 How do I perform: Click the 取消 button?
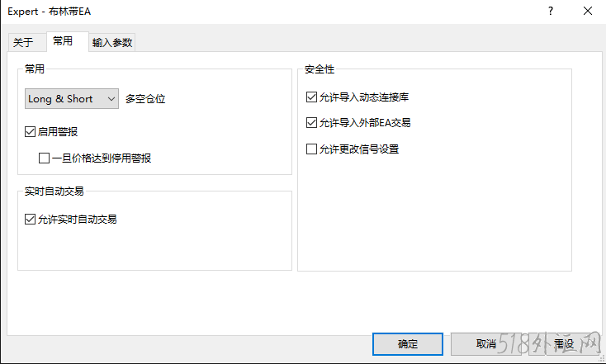[x=485, y=344]
